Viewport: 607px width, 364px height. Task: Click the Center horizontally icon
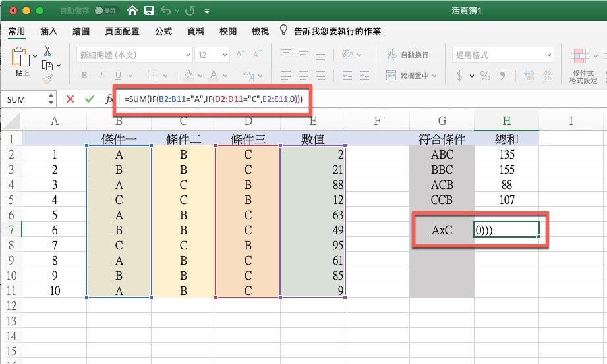coord(303,76)
